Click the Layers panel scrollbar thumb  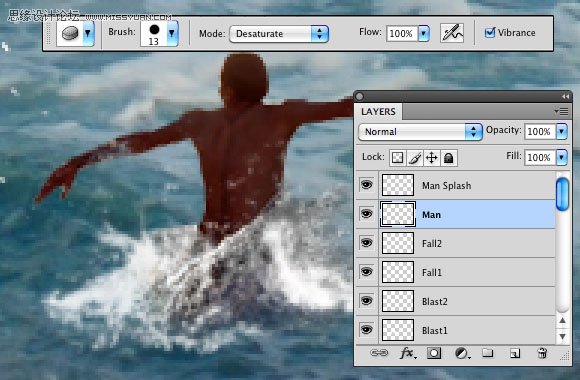point(562,194)
